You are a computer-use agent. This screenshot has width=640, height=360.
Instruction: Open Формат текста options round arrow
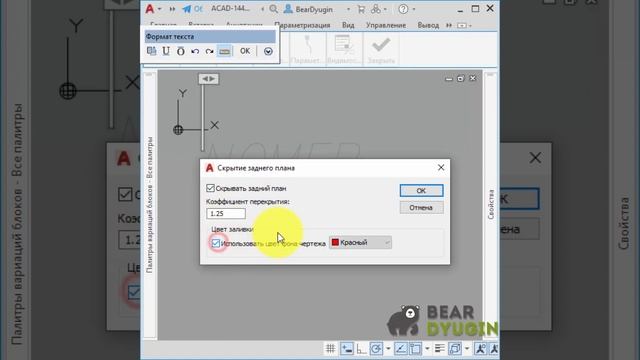point(268,51)
